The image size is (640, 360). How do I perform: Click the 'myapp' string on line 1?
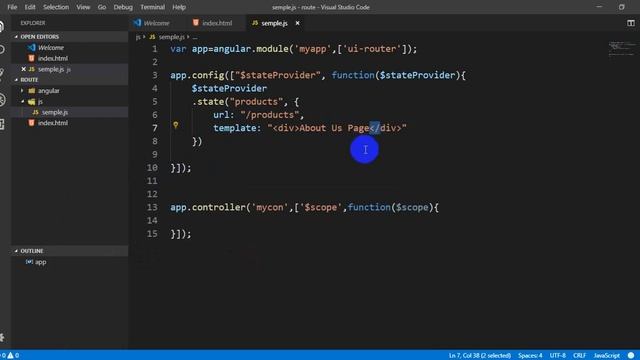tap(312, 49)
